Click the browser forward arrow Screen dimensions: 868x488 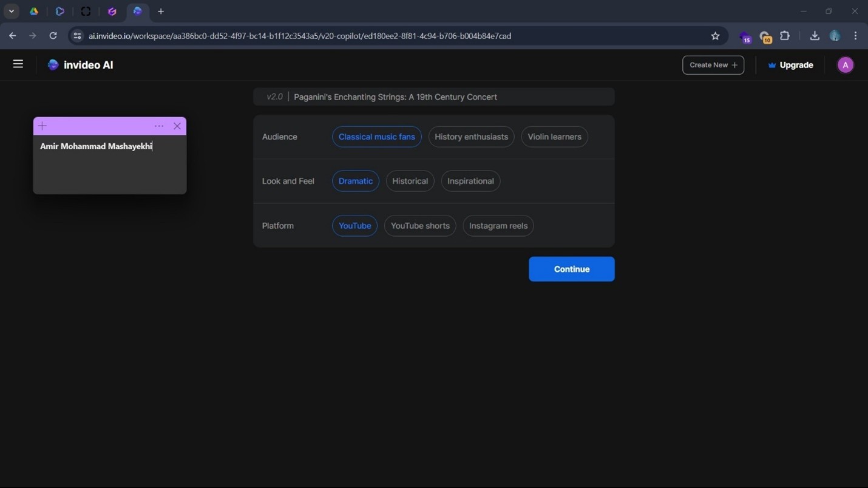33,36
